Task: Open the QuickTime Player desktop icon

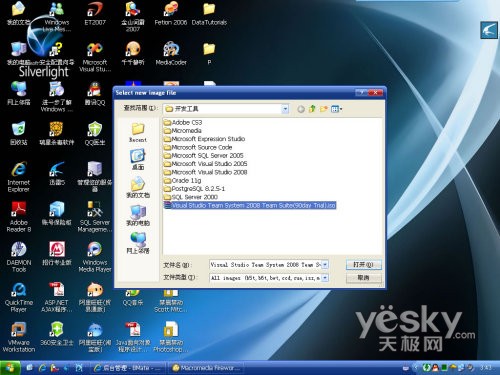Action: pos(19,297)
